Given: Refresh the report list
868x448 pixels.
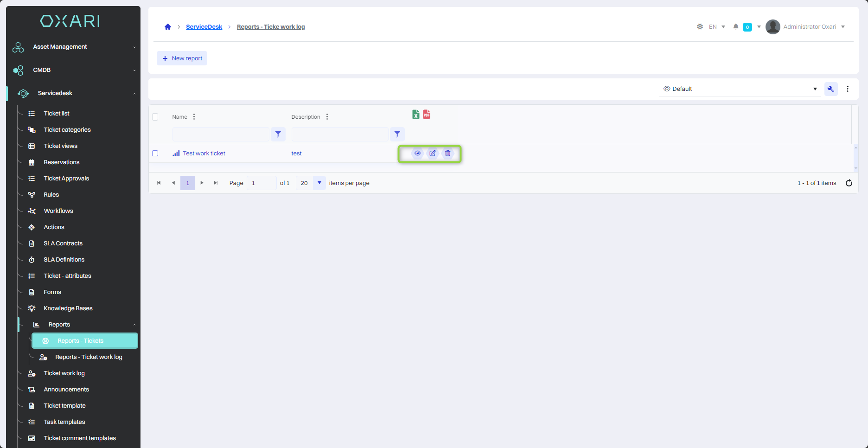Looking at the screenshot, I should click(x=849, y=183).
